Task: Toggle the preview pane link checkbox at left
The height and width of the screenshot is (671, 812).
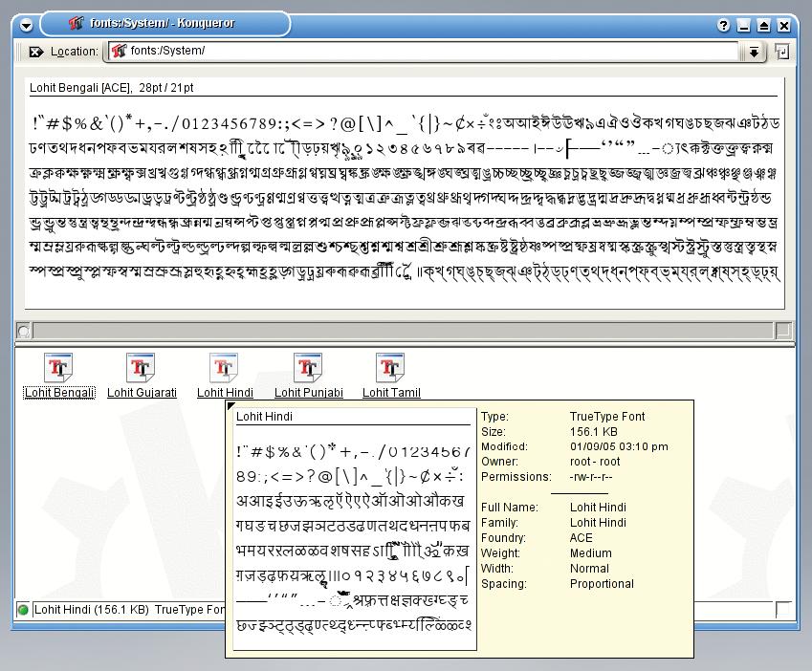Action: 24,330
